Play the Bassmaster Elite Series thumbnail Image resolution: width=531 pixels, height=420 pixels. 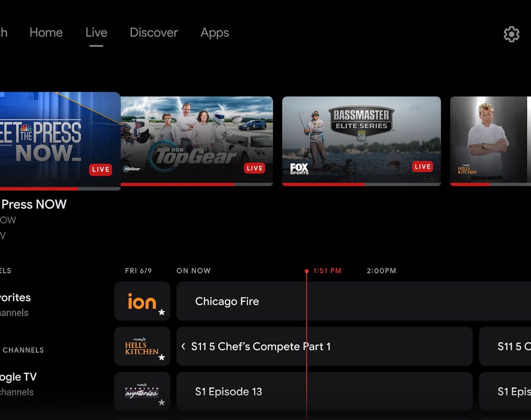pyautogui.click(x=361, y=139)
